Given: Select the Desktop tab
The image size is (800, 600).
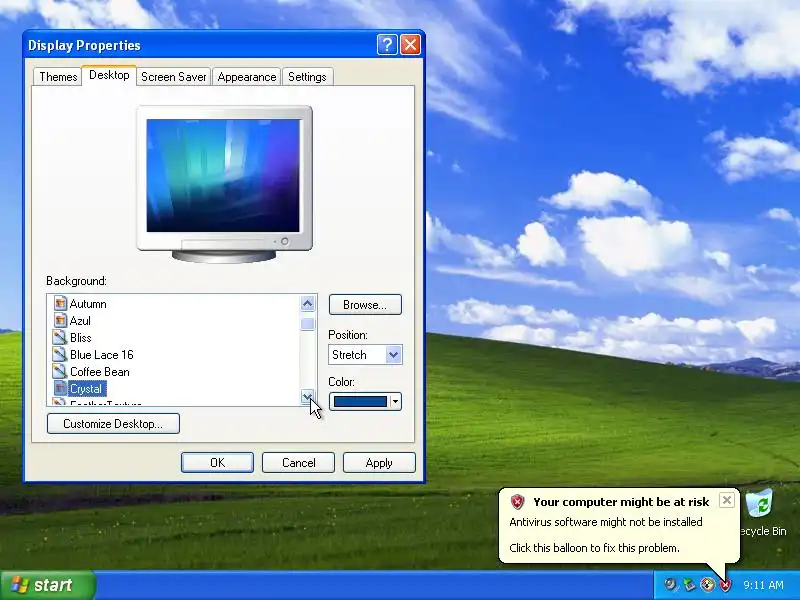Looking at the screenshot, I should [x=109, y=75].
